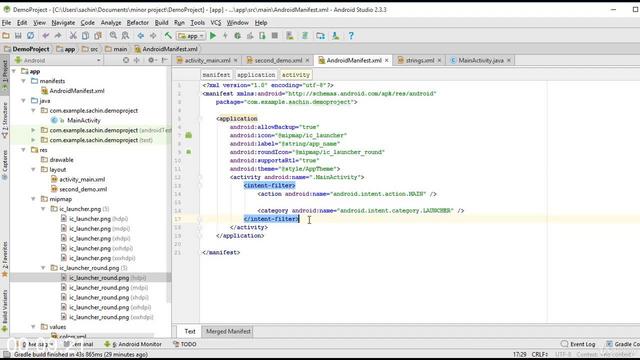Click the Synchronize toolbar icon

point(31,36)
